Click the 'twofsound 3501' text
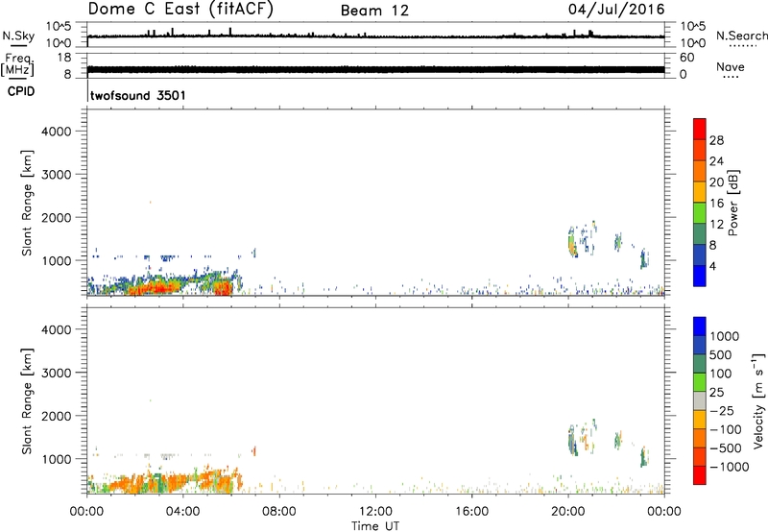This screenshot has width=768, height=532. (x=138, y=95)
